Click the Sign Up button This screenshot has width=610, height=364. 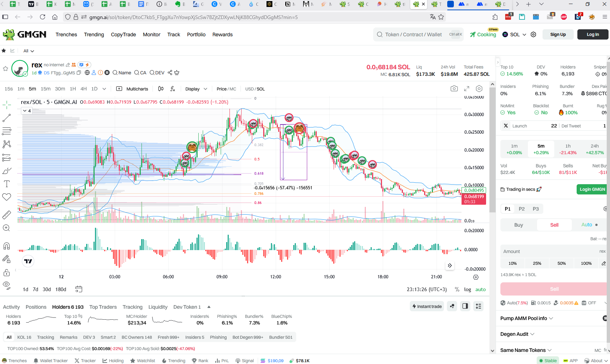558,34
